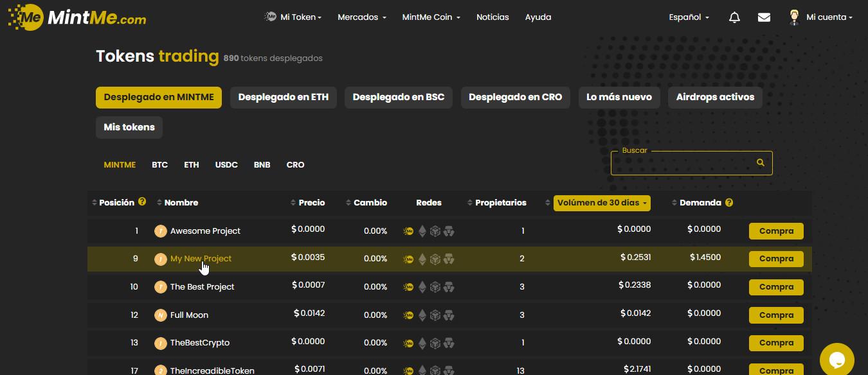This screenshot has width=868, height=375.
Task: Focus the Buscar search field
Action: pos(682,163)
